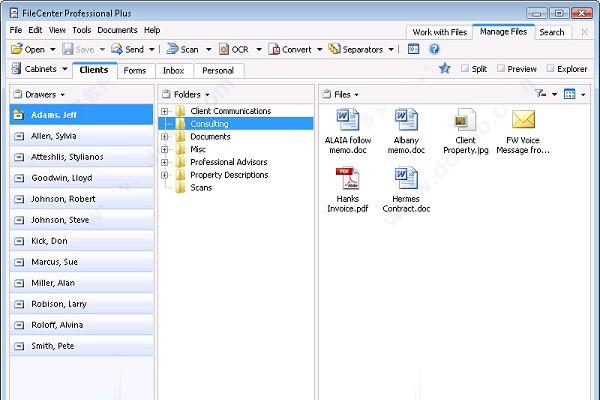The height and width of the screenshot is (400, 600).
Task: Click the Folders header clipboard icon
Action: 166,94
